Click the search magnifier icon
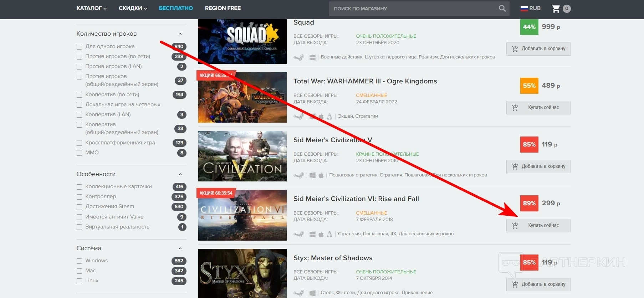 [x=502, y=8]
